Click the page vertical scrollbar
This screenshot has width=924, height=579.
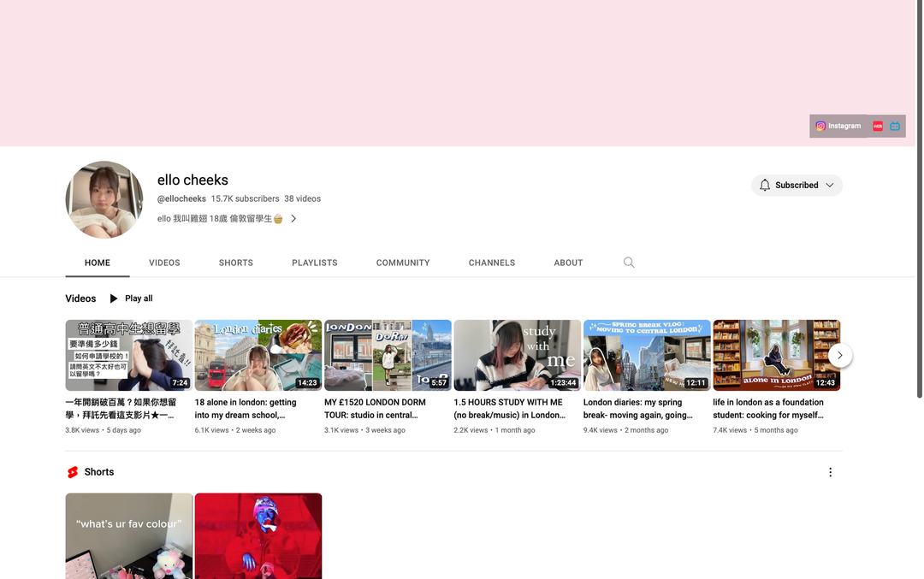point(919,199)
